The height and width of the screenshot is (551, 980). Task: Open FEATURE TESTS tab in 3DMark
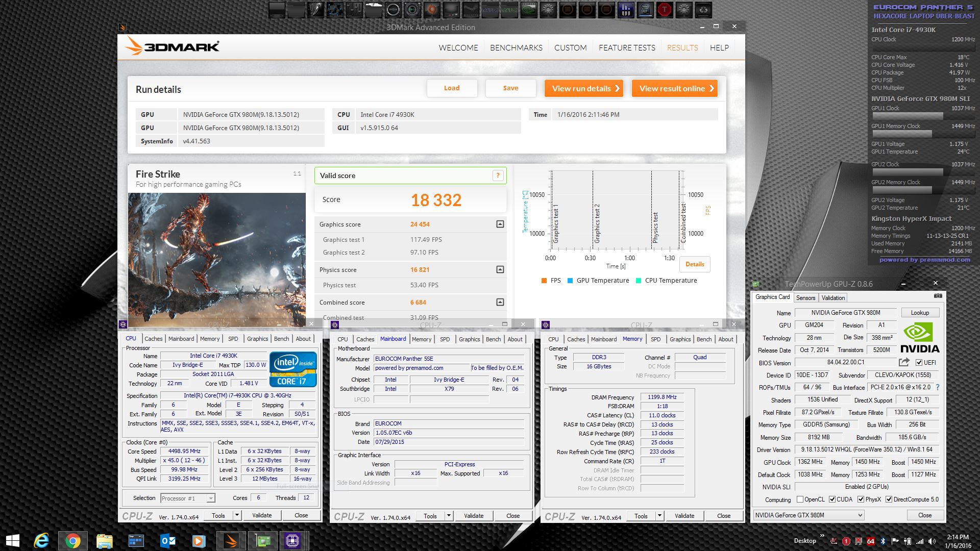pos(627,47)
